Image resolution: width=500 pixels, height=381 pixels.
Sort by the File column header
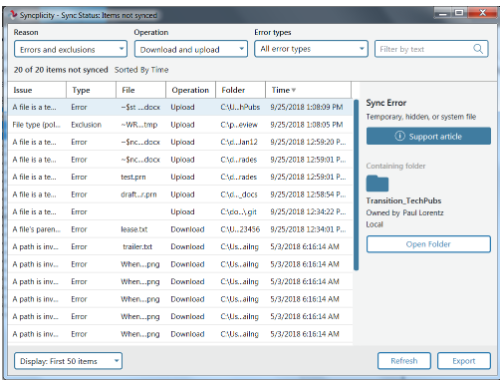point(141,90)
